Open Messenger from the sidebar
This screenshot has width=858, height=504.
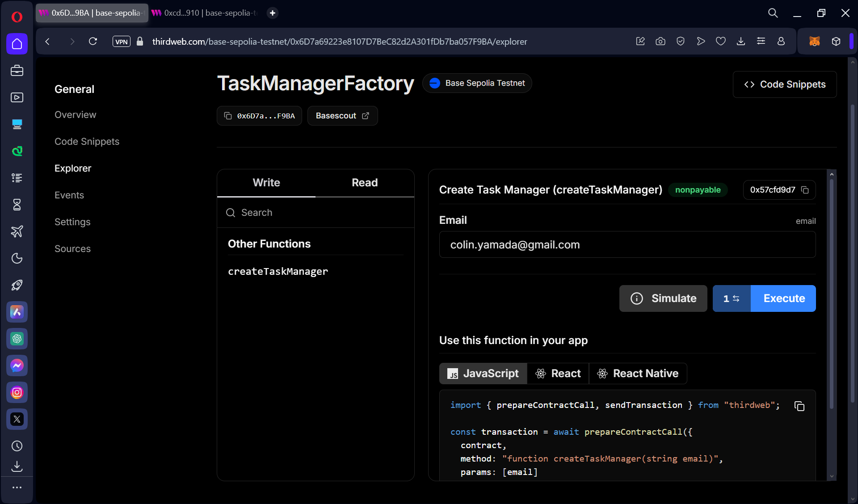click(17, 365)
